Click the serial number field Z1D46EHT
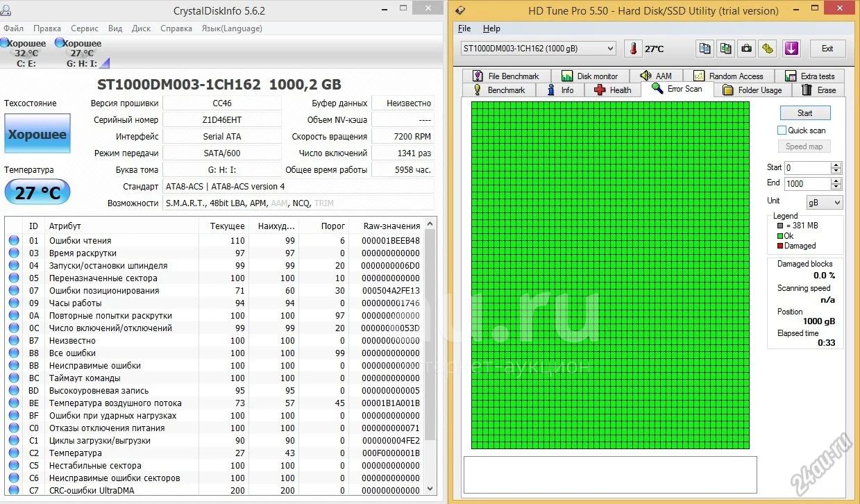Image resolution: width=860 pixels, height=504 pixels. (x=222, y=119)
